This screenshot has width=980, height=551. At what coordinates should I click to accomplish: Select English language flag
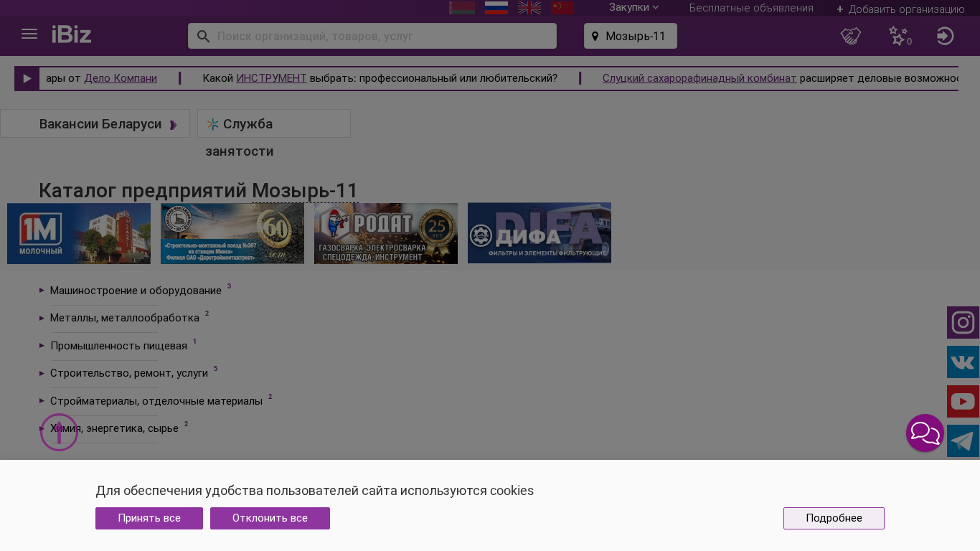click(529, 8)
